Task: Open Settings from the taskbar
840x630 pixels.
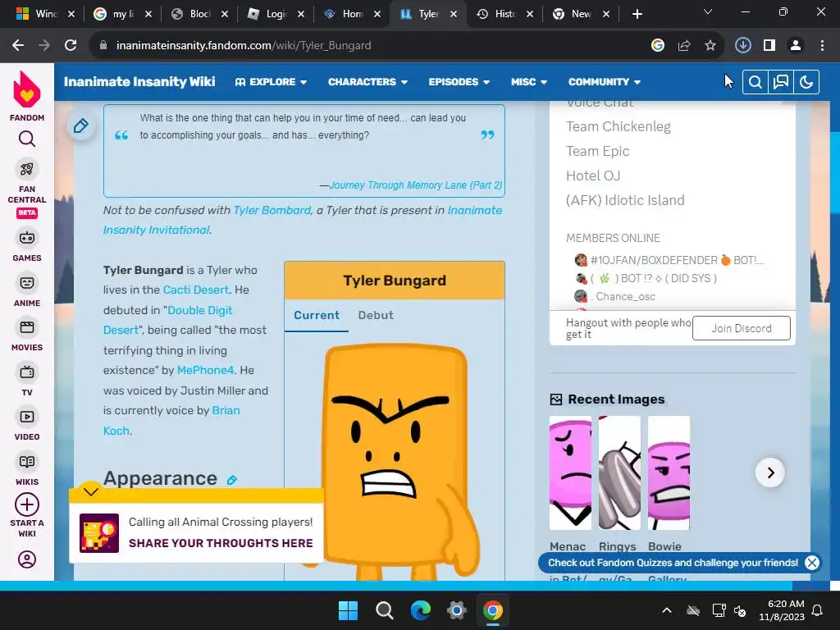Action: pos(456,610)
